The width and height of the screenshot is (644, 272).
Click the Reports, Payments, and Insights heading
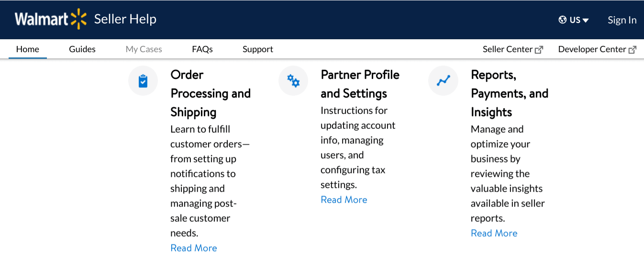point(510,93)
